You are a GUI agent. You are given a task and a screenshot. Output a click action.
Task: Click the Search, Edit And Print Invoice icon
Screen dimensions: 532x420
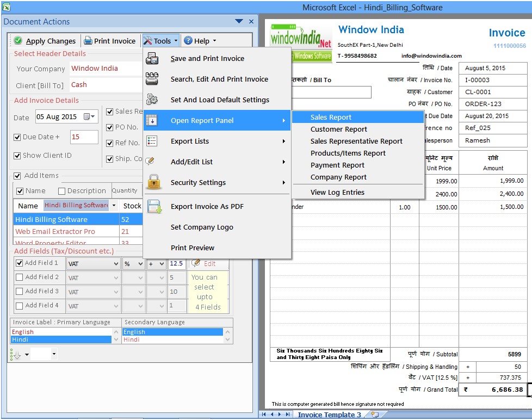(152, 79)
